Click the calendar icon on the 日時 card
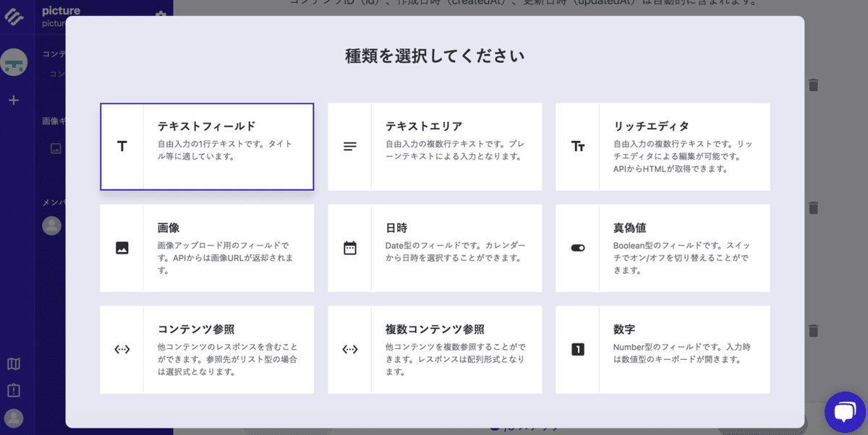868x435 pixels. pos(349,248)
